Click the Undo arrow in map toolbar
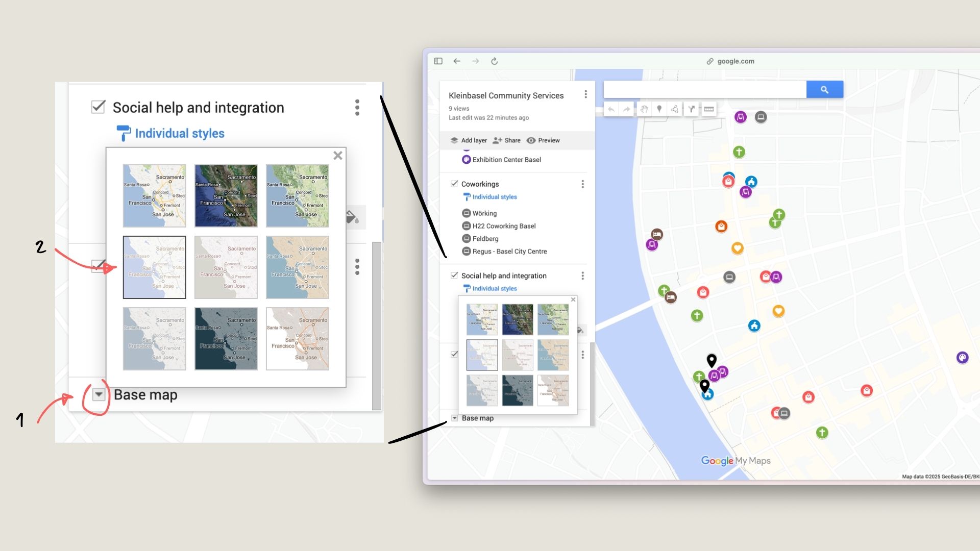 click(x=611, y=109)
